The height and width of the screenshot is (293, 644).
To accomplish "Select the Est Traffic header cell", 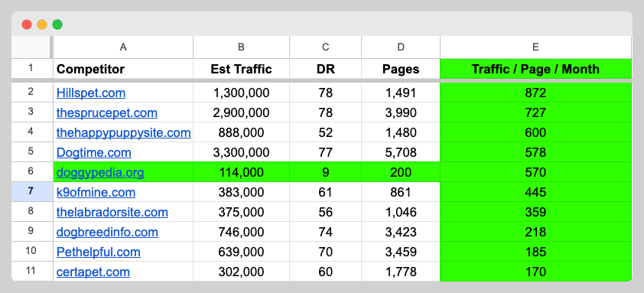I will tap(241, 69).
